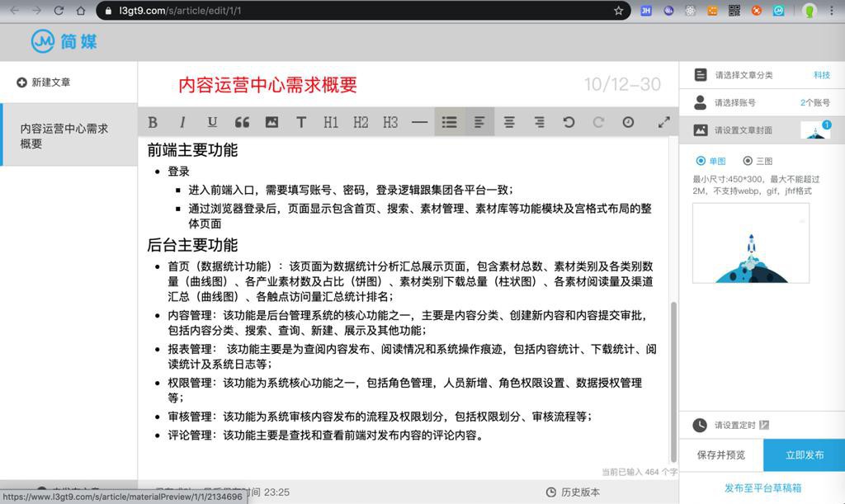Open the browser profile avatar
845x504 pixels.
pyautogui.click(x=809, y=11)
